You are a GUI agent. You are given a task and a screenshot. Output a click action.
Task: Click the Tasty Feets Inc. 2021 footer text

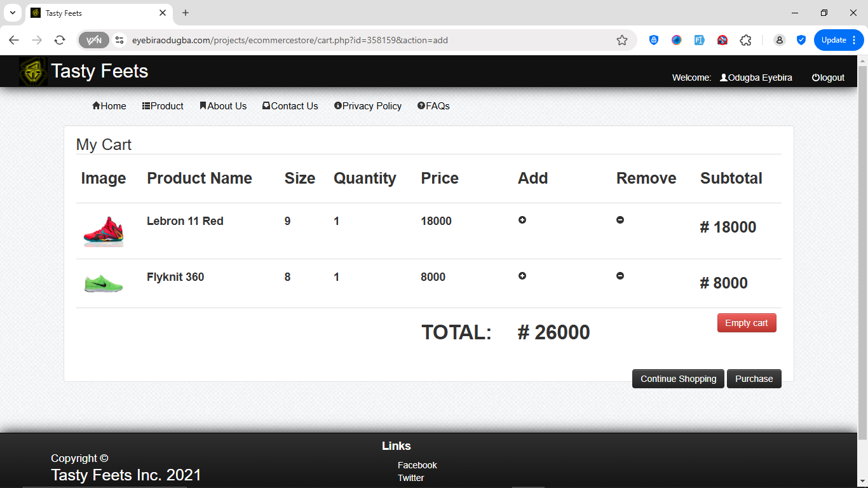click(x=126, y=475)
